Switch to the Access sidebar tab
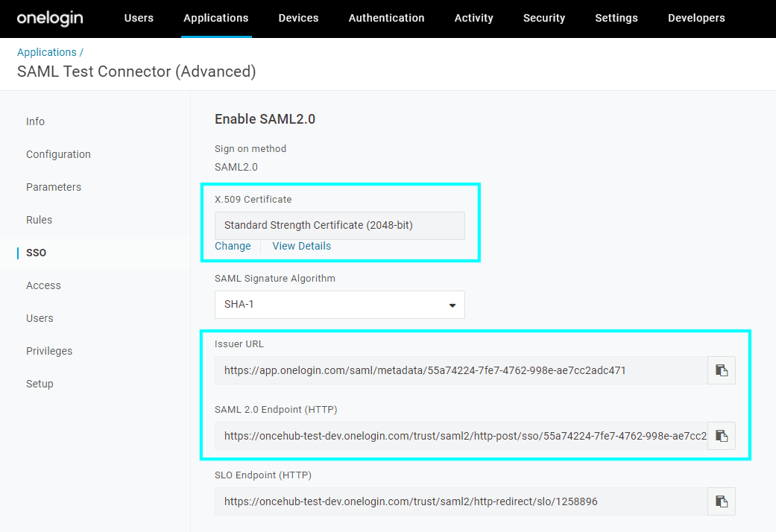This screenshot has height=532, width=776. tap(43, 285)
